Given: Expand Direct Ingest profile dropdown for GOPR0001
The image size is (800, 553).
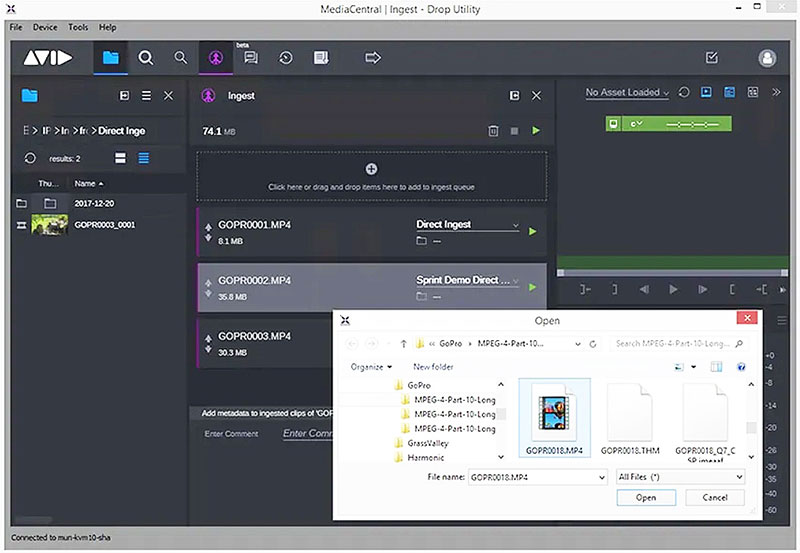Looking at the screenshot, I should 516,225.
